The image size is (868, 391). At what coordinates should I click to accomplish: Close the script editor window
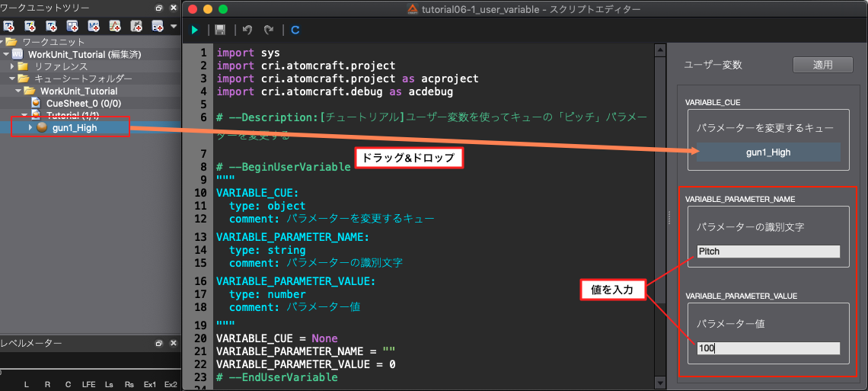[192, 9]
